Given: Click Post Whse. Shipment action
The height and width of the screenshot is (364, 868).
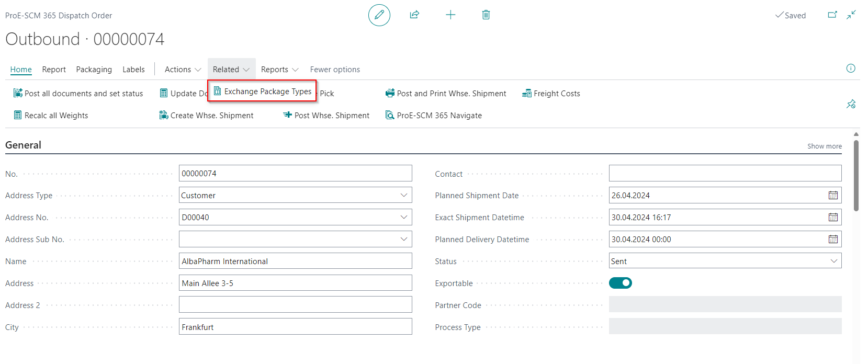Looking at the screenshot, I should tap(326, 116).
